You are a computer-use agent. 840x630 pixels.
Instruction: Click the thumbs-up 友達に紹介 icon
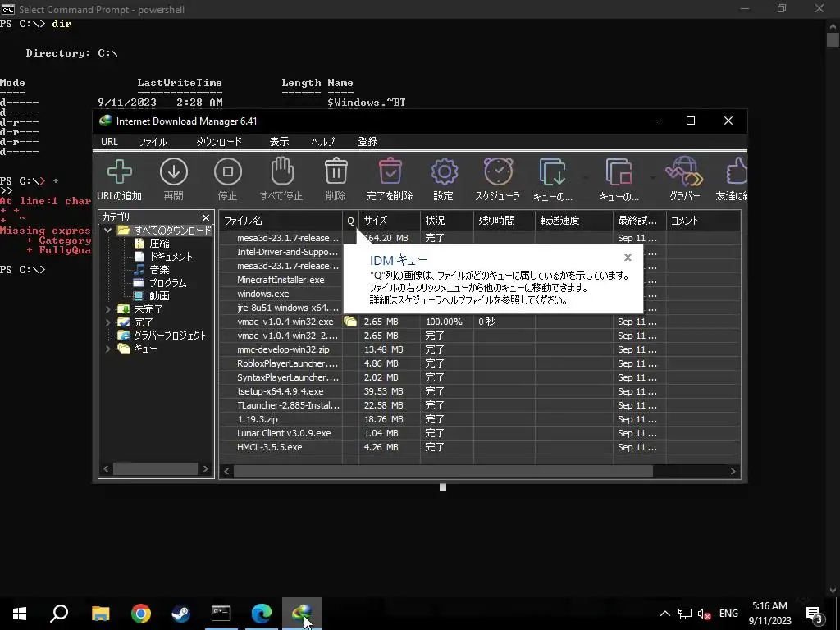click(x=737, y=171)
